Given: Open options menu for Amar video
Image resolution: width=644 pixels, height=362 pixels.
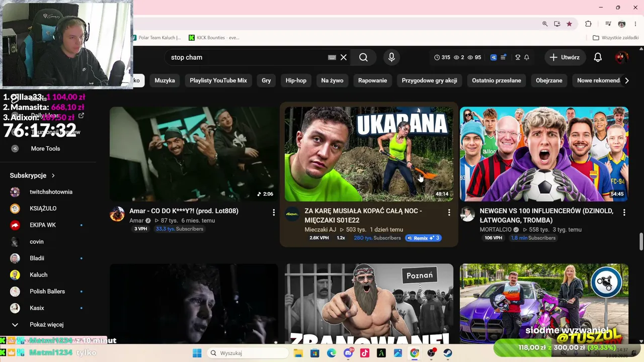Looking at the screenshot, I should (274, 213).
